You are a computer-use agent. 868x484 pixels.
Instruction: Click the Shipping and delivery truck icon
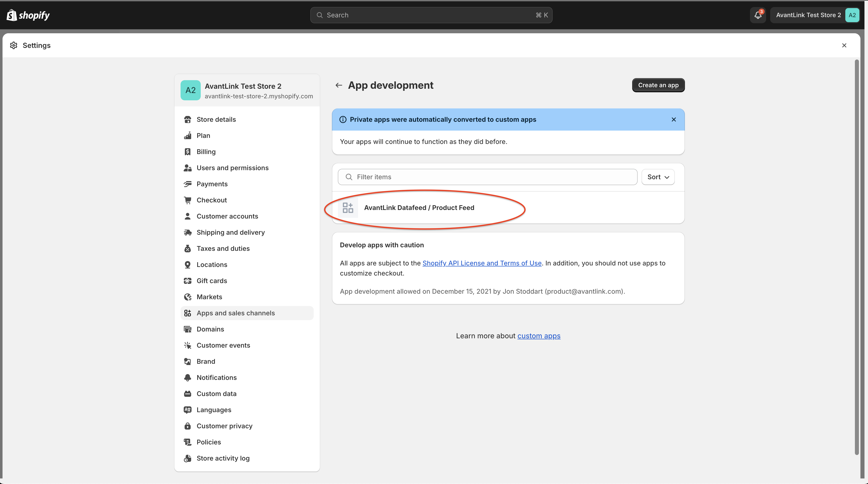tap(188, 232)
